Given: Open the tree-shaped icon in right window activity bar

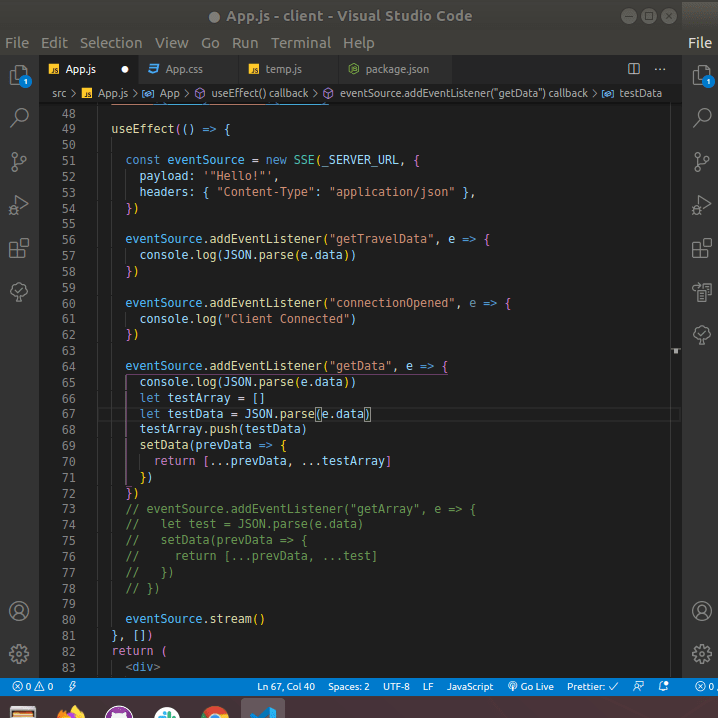Looking at the screenshot, I should (702, 335).
